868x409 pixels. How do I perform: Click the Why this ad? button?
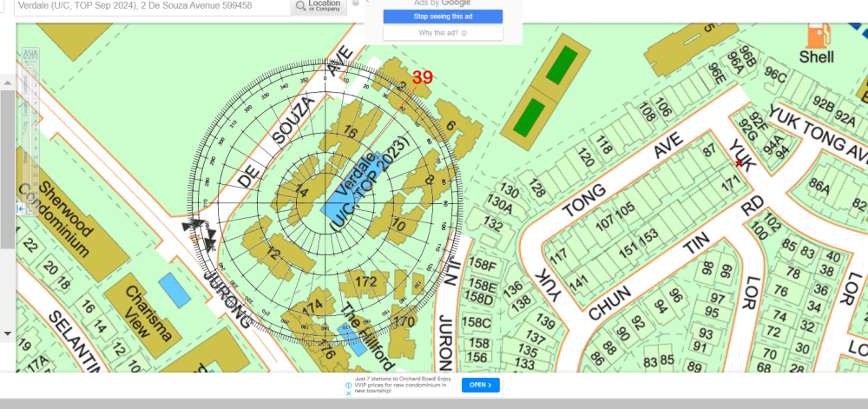(x=444, y=33)
